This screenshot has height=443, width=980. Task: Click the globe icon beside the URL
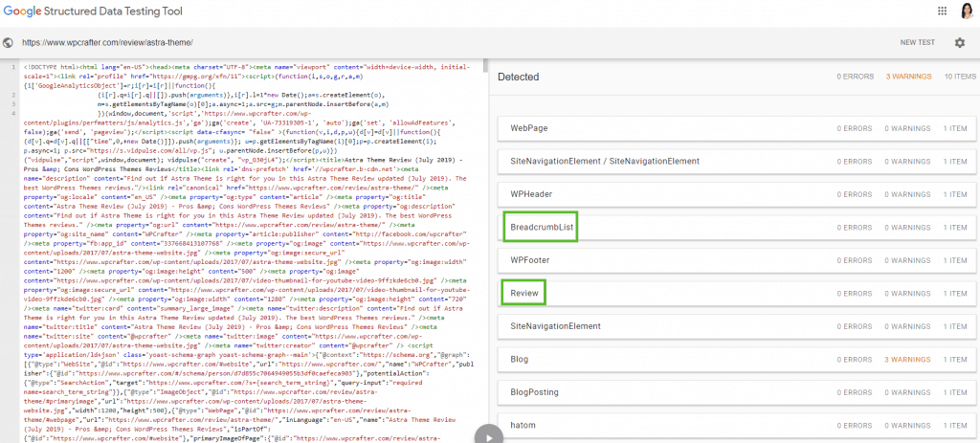point(9,43)
